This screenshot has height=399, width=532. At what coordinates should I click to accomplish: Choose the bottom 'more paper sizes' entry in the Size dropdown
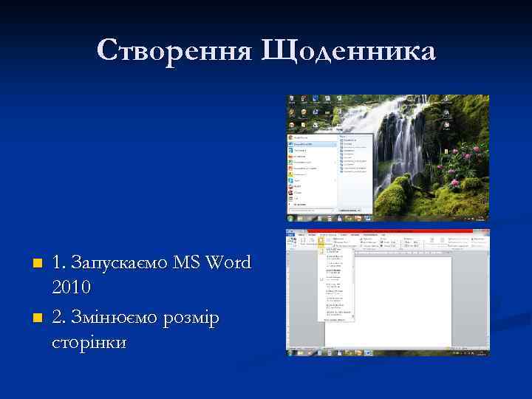(335, 320)
